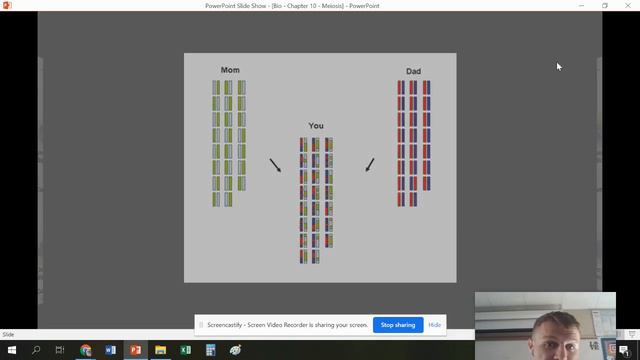The width and height of the screenshot is (640, 360).
Task: Click the arrow pointing from Mom's chromosomes
Action: (x=275, y=165)
